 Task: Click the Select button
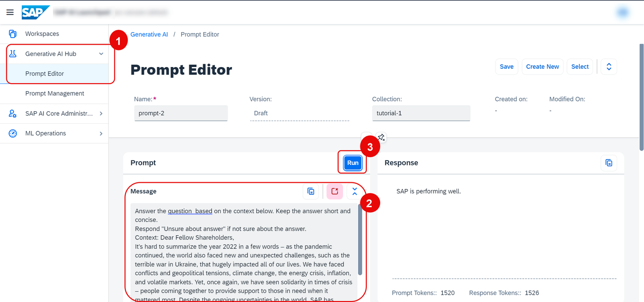point(580,67)
